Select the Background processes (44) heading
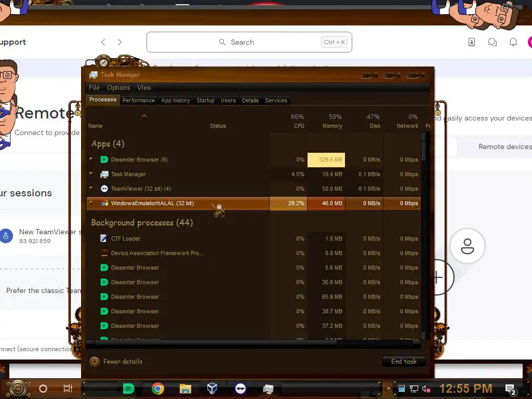 point(142,222)
